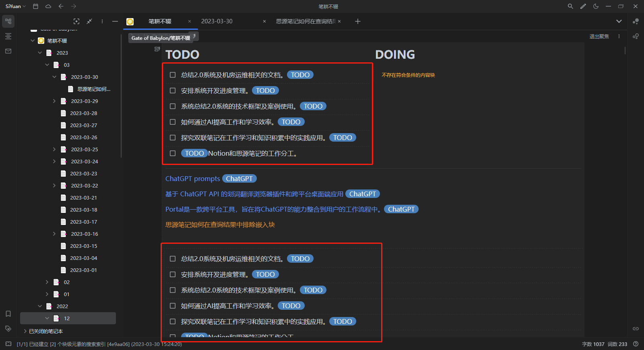
Task: Go back with the left arrow
Action: (x=61, y=6)
